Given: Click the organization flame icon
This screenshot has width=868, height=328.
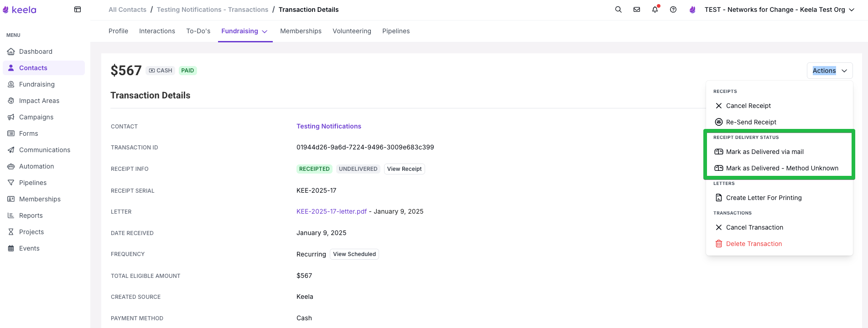Looking at the screenshot, I should tap(692, 10).
